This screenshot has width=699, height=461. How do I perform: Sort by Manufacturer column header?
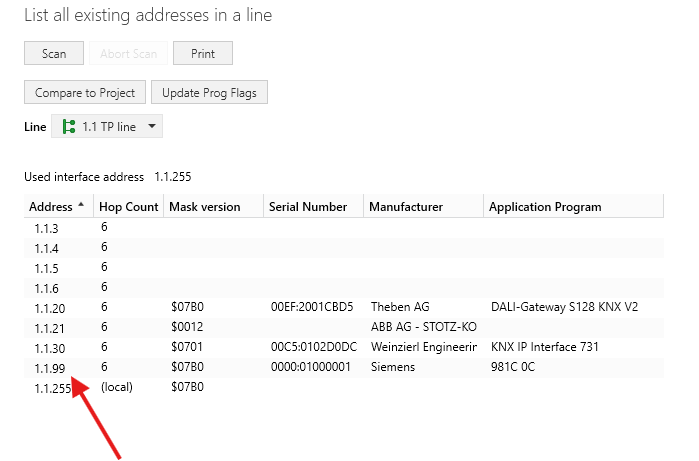[x=406, y=207]
